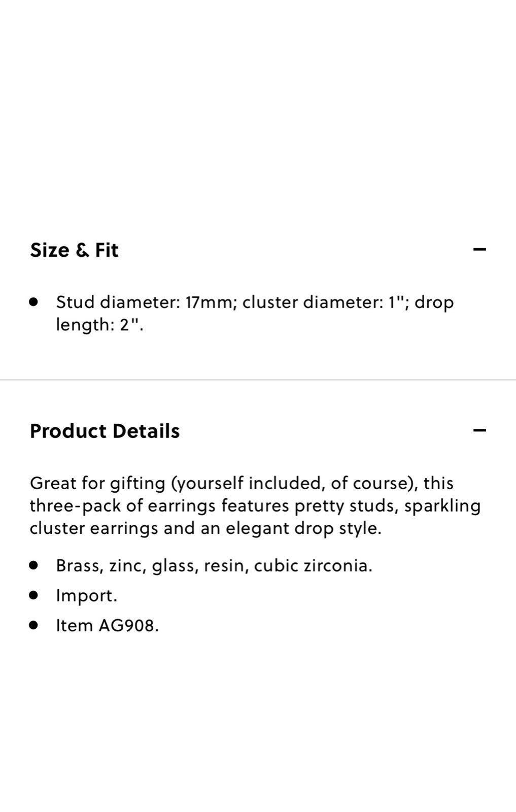Click the Brass, zinc, glass materials line
Screen dimensions: 516x812
214,565
